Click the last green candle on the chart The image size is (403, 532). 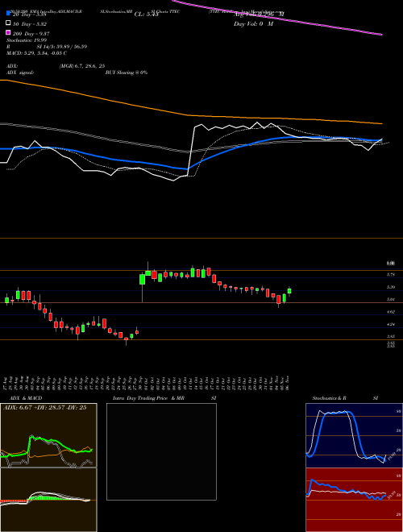click(289, 291)
